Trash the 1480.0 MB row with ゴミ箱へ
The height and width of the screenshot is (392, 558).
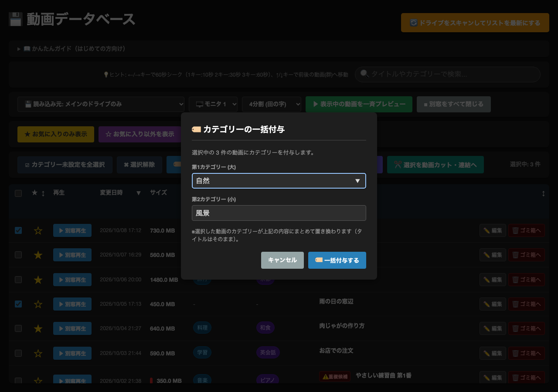[527, 280]
